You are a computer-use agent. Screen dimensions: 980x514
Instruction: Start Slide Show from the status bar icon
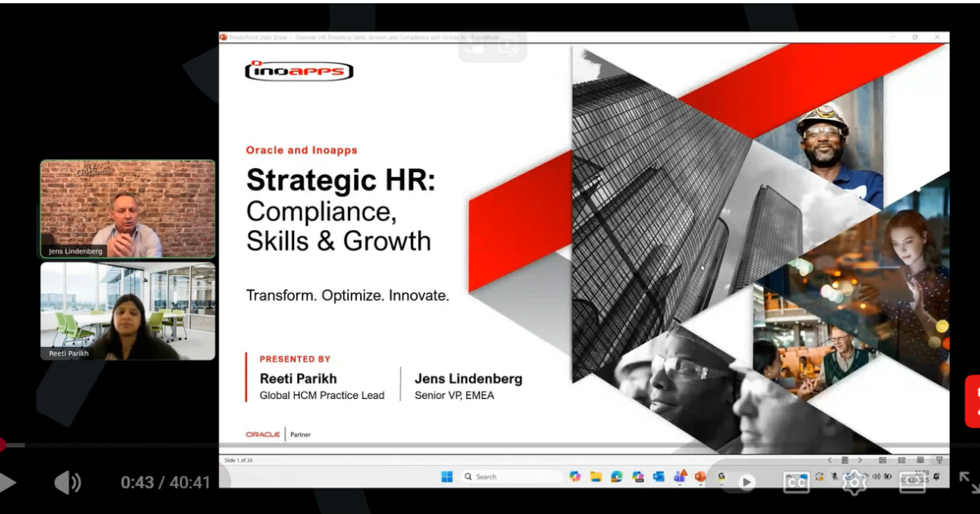coord(939,460)
